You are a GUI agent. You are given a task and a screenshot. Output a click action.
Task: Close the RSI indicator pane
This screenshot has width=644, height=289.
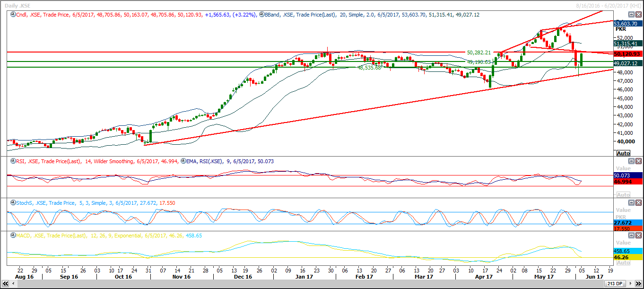[x=638, y=161]
